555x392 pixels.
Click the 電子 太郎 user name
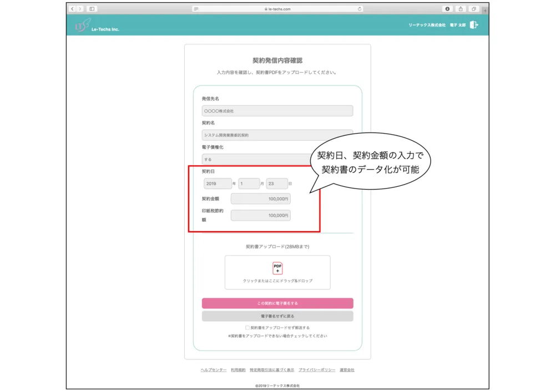click(x=458, y=25)
